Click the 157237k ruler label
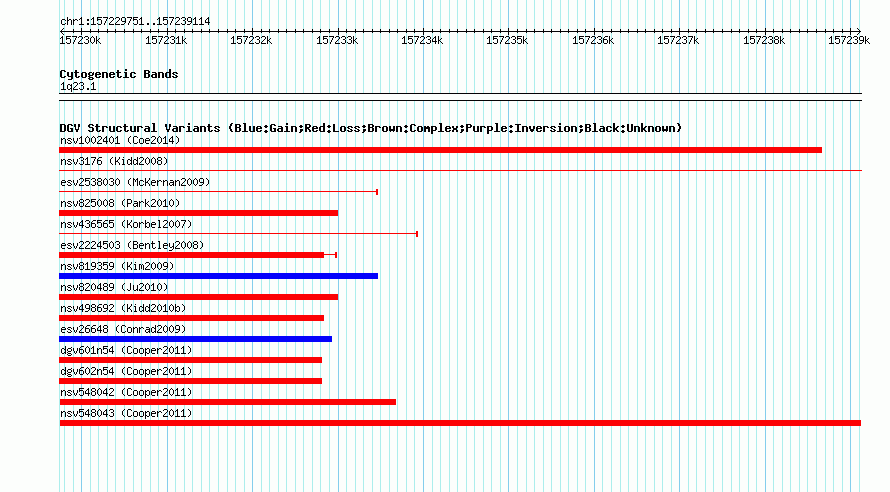This screenshot has height=492, width=890. tap(678, 40)
